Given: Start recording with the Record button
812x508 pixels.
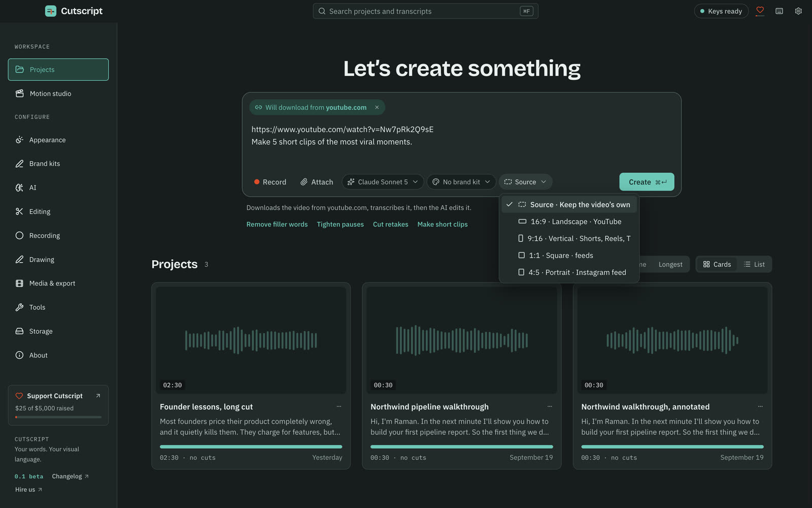Looking at the screenshot, I should pyautogui.click(x=270, y=182).
